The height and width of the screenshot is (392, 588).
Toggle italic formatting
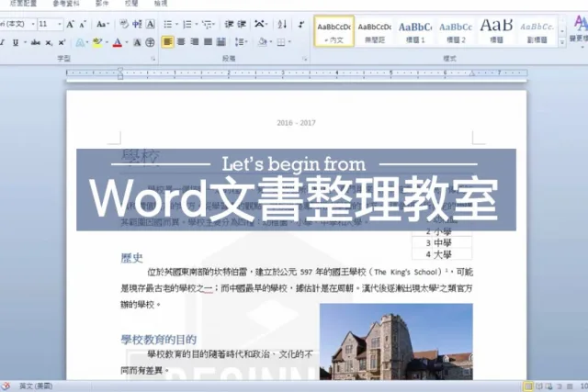pos(2,42)
